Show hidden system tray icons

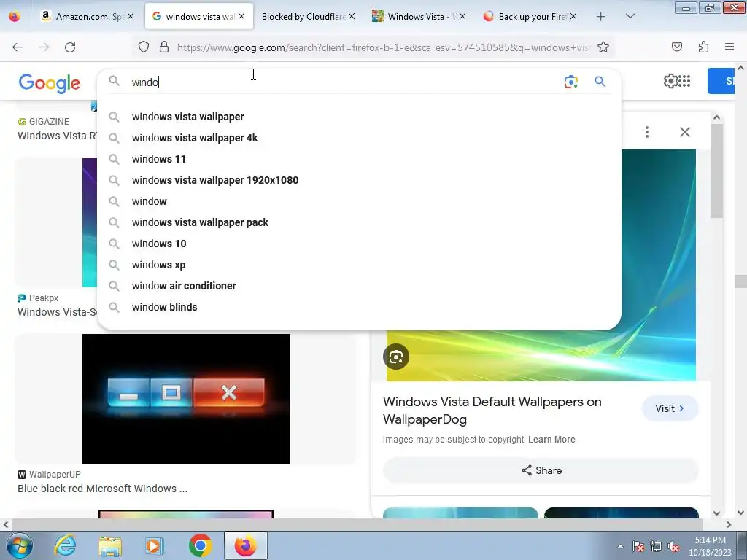pos(620,546)
